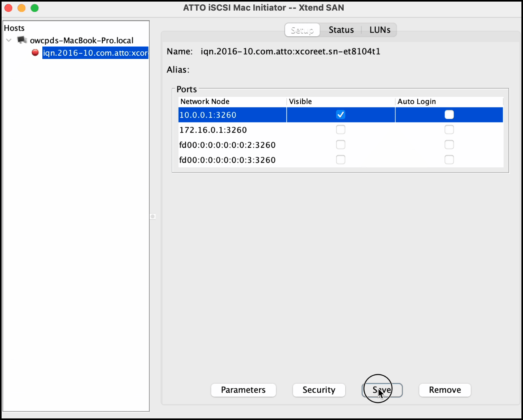
Task: Check Visible for 172.16.0.1:3260
Action: [340, 130]
